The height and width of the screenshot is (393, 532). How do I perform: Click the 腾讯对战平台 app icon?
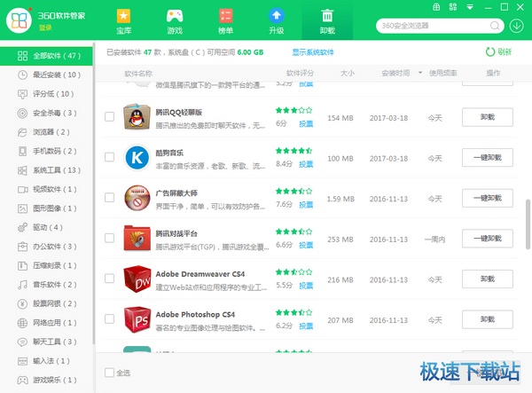(137, 239)
